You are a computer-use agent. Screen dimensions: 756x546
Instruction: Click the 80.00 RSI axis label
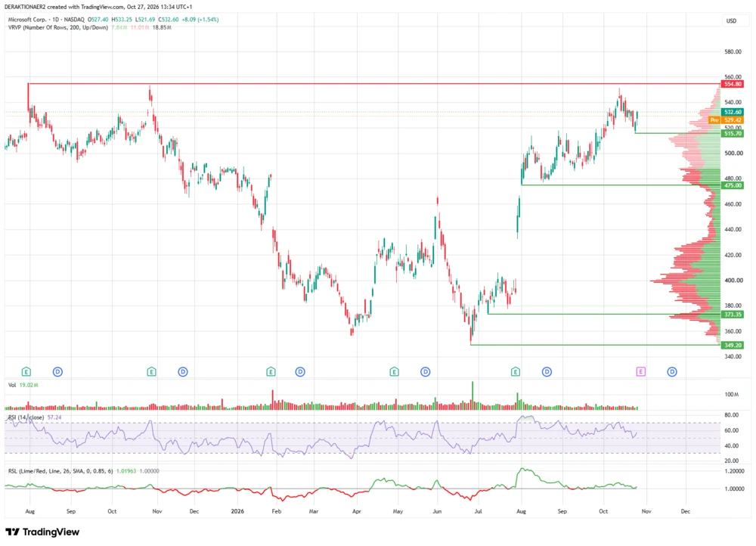[731, 415]
